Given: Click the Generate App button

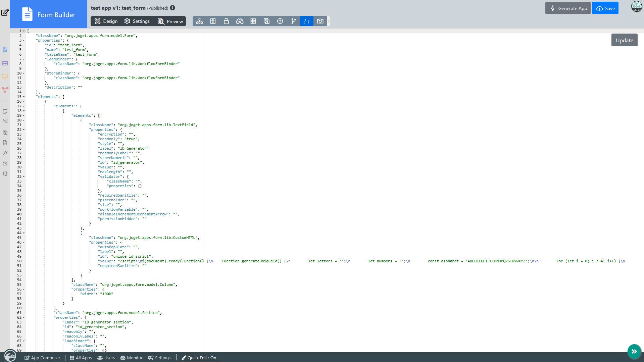Looking at the screenshot, I should coord(568,8).
